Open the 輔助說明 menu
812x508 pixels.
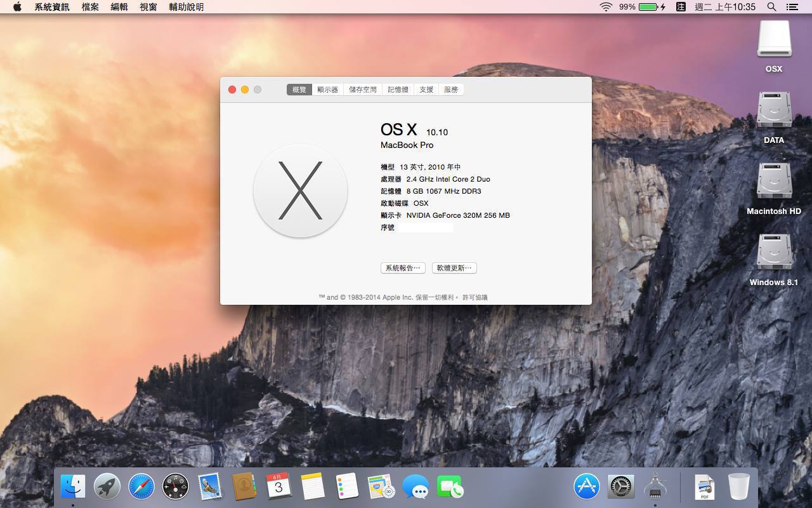pyautogui.click(x=187, y=7)
